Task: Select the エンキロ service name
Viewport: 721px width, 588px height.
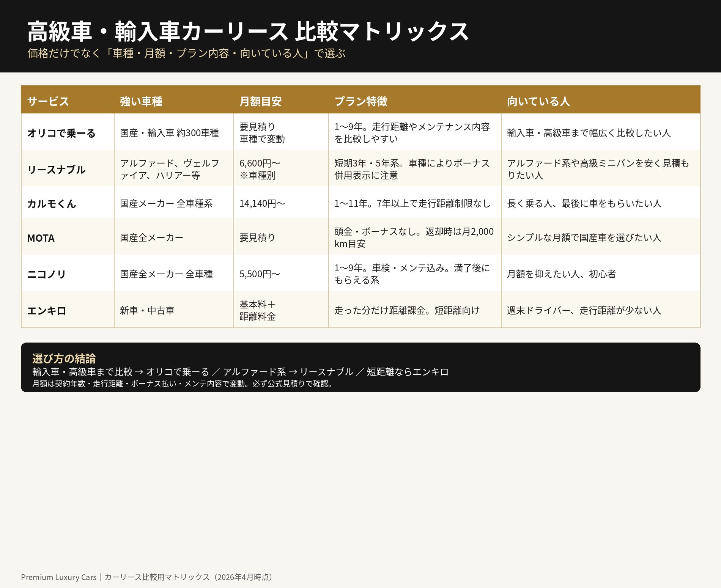Action: (47, 311)
